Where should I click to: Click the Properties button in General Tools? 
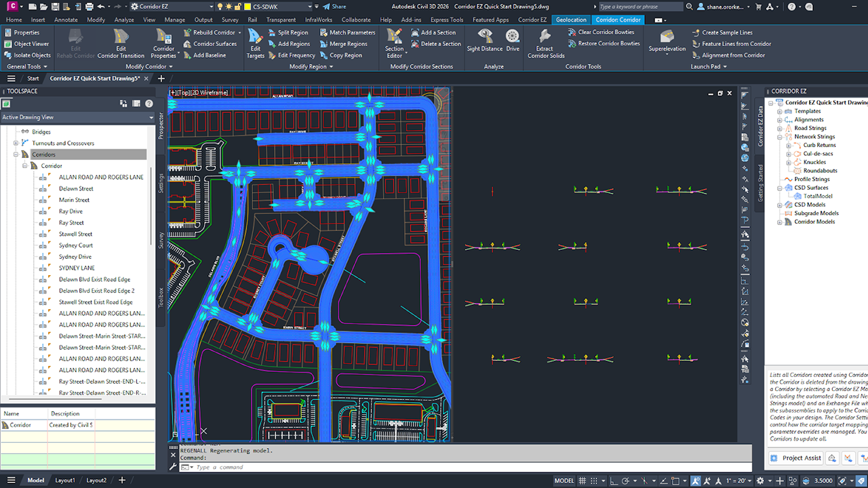(22, 33)
